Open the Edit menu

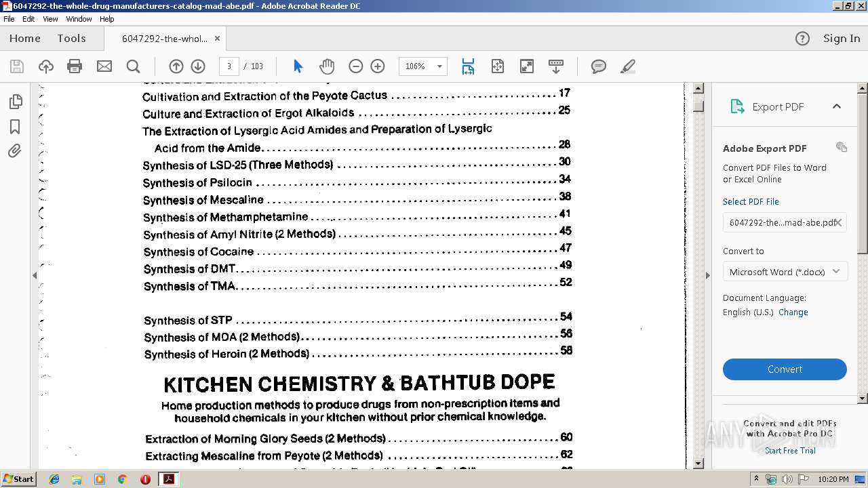tap(28, 19)
